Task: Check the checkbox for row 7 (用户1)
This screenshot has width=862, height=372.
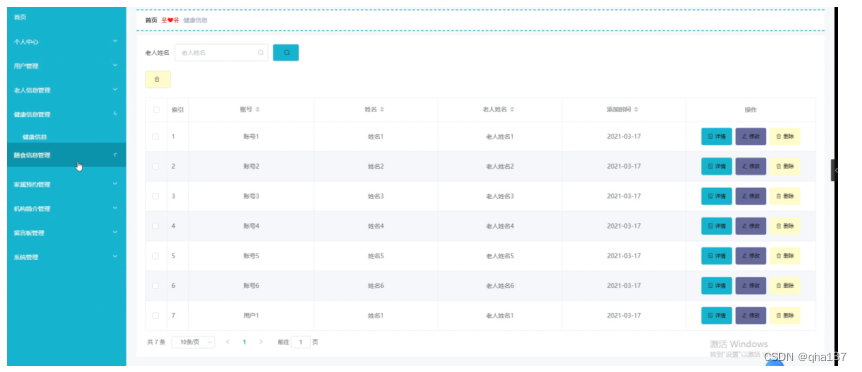Action: click(156, 315)
